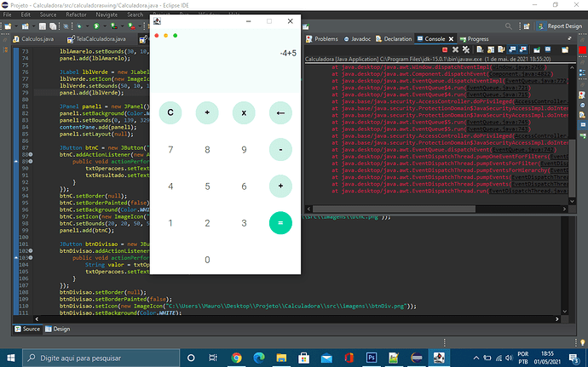
Task: Switch to Report Design perspective
Action: tap(560, 26)
